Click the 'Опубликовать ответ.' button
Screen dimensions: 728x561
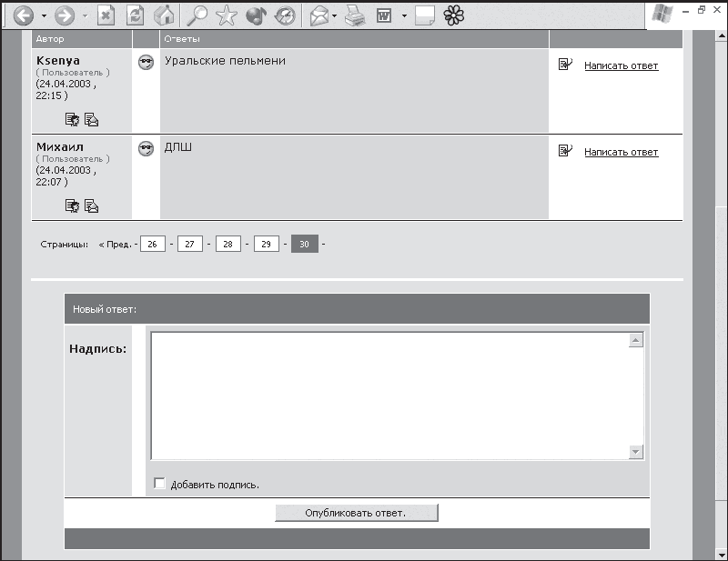356,513
